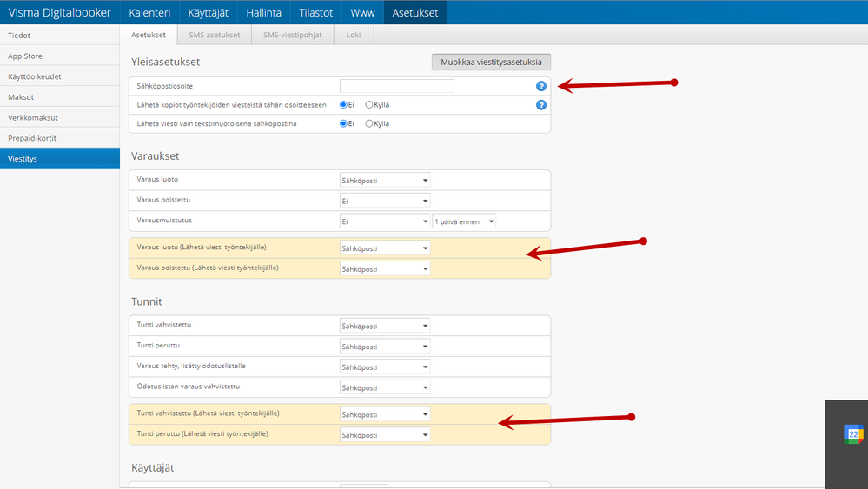Click the Varausmuistutus row label
The image size is (868, 489).
coord(164,220)
